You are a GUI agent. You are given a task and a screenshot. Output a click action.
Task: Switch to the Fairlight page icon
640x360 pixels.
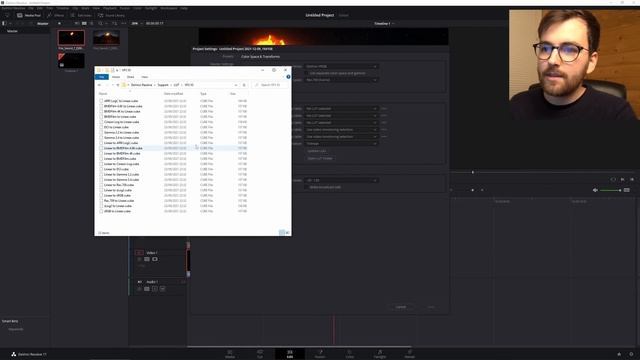(x=380, y=354)
